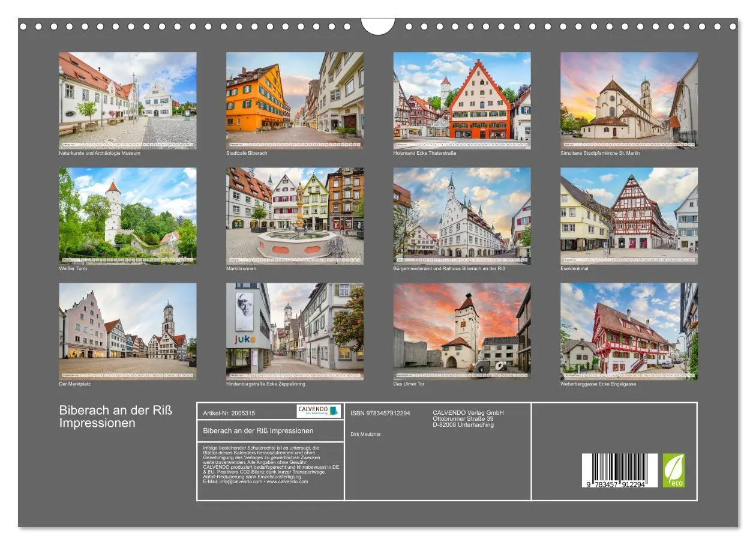Open the Marktbrunnen fountain photo
The width and height of the screenshot is (756, 545).
point(295,215)
